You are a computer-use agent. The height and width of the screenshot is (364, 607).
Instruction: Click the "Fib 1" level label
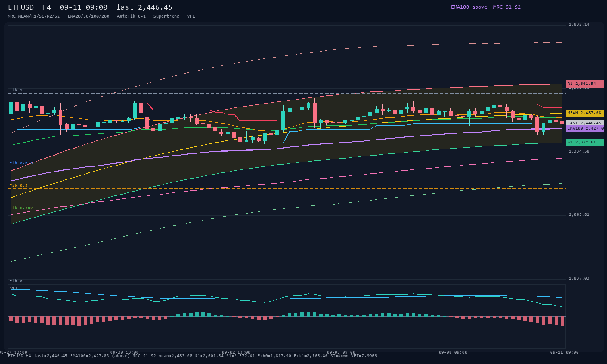point(16,90)
